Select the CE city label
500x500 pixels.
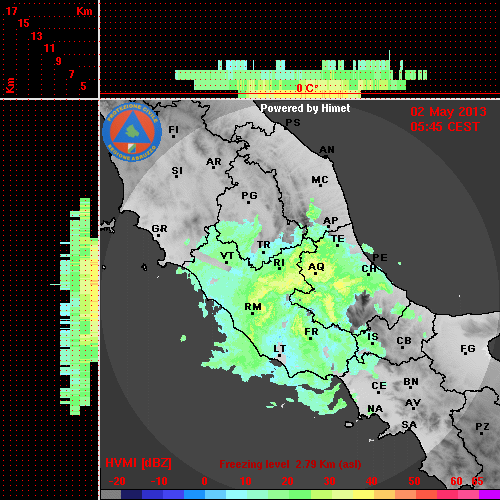click(379, 386)
